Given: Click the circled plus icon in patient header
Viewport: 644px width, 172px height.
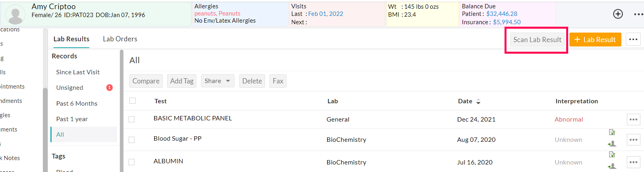Looking at the screenshot, I should 618,14.
